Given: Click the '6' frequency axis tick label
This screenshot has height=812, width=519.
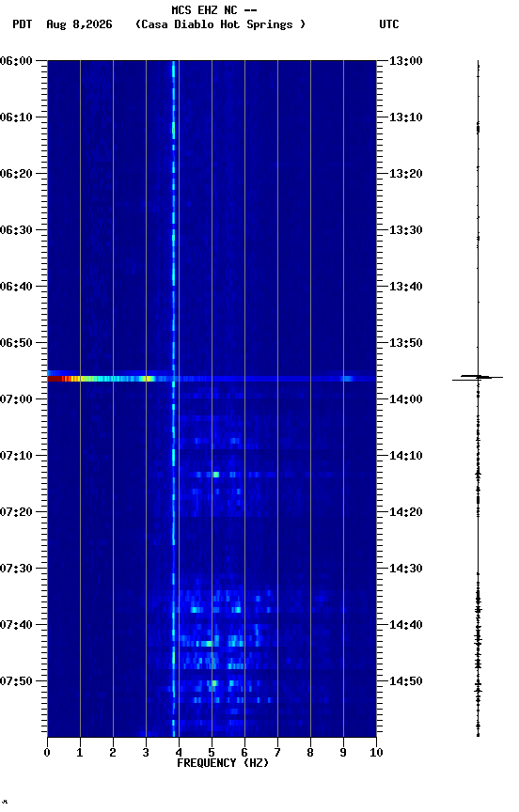Looking at the screenshot, I should pyautogui.click(x=244, y=753).
